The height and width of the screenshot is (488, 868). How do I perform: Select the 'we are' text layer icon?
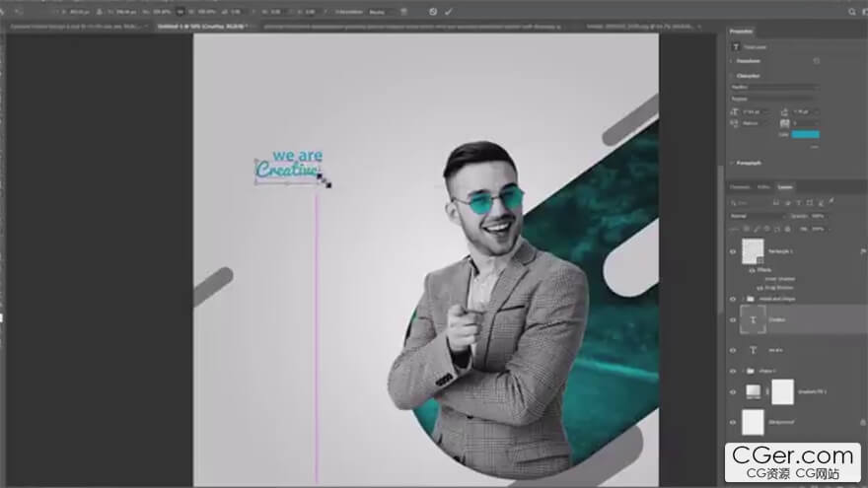pos(753,350)
